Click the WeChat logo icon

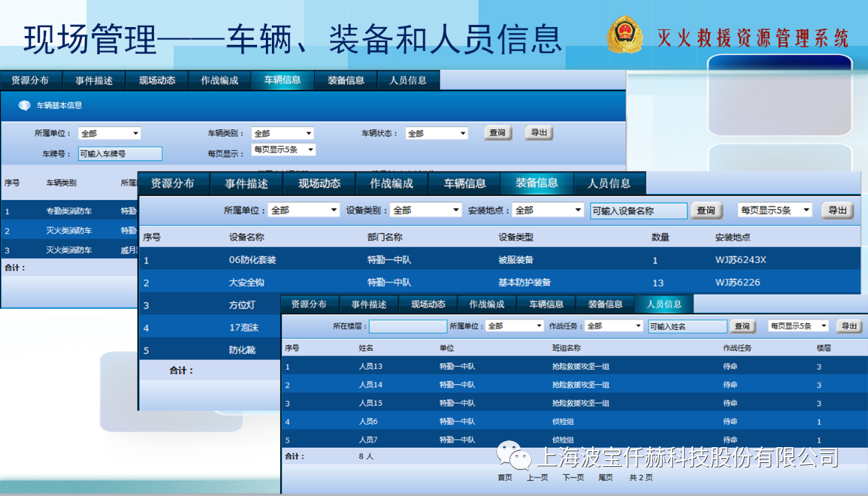click(513, 455)
